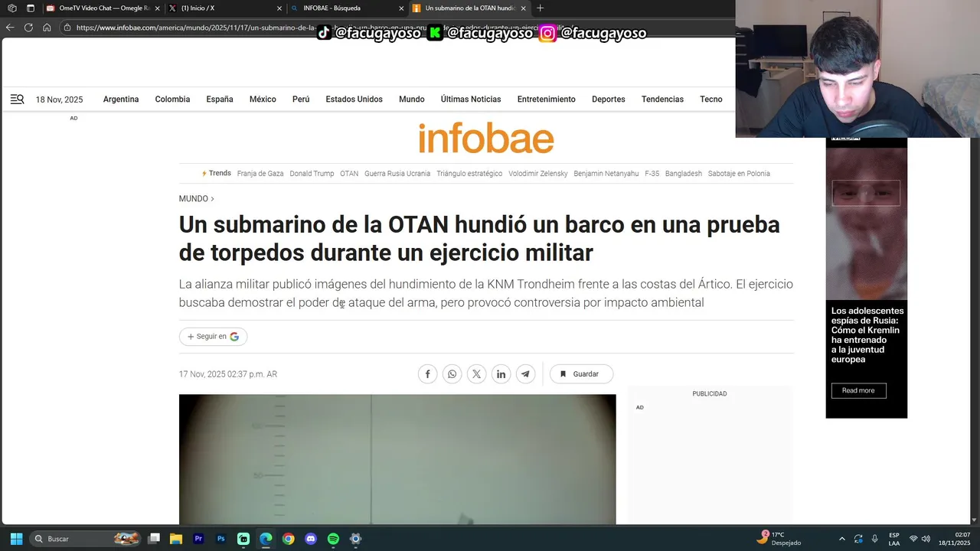Click Seguir en Google button
The height and width of the screenshot is (551, 980).
point(213,337)
